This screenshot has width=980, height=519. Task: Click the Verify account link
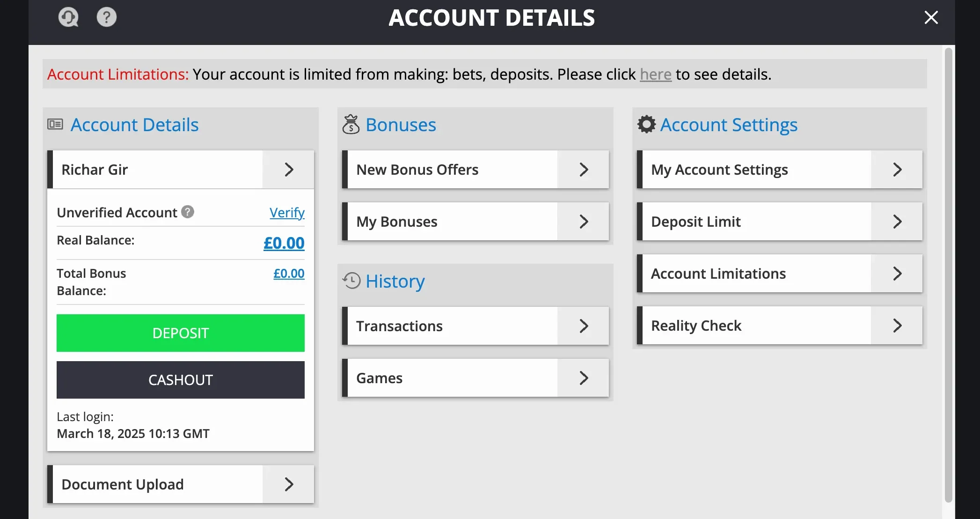287,213
